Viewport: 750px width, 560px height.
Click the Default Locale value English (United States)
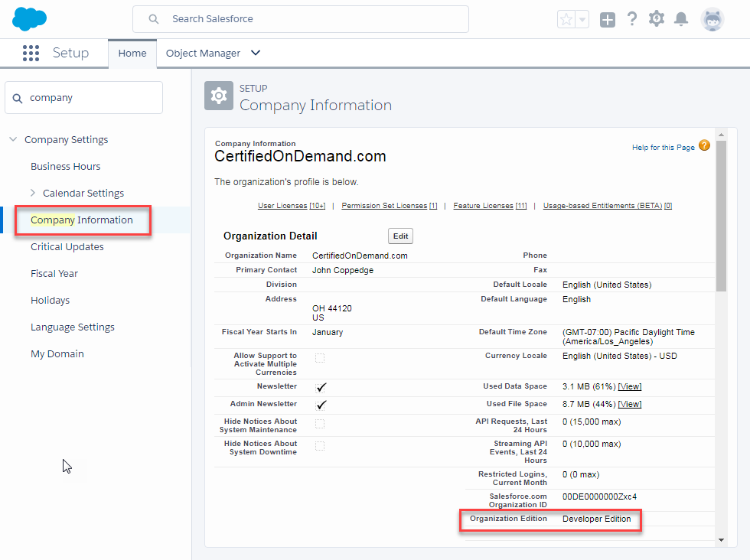point(607,285)
